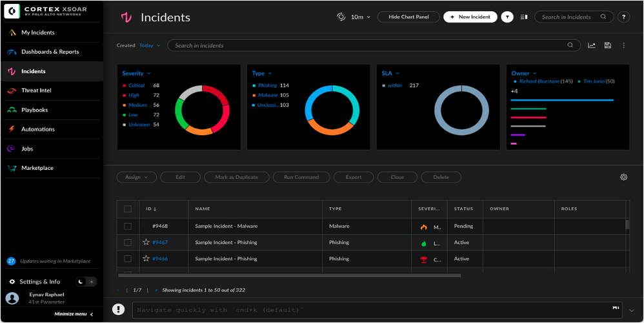644x323 pixels.
Task: Click the horizontal scrollbar under incidents table
Action: 290,275
